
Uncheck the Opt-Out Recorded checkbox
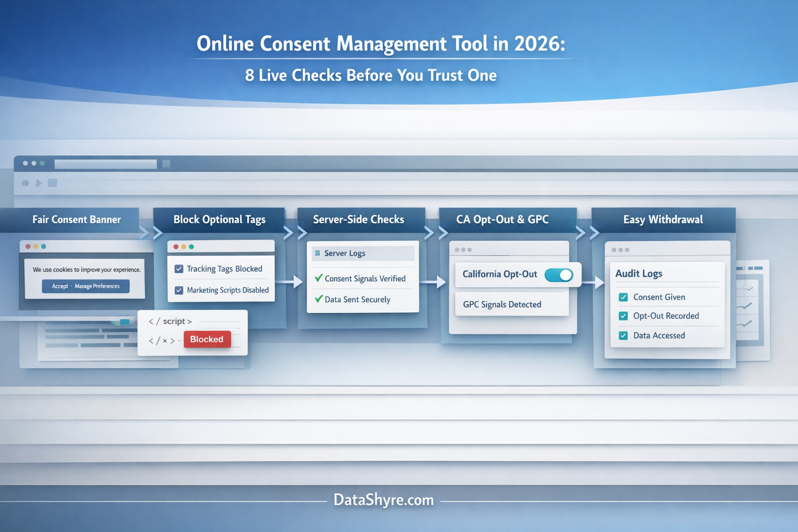(623, 316)
